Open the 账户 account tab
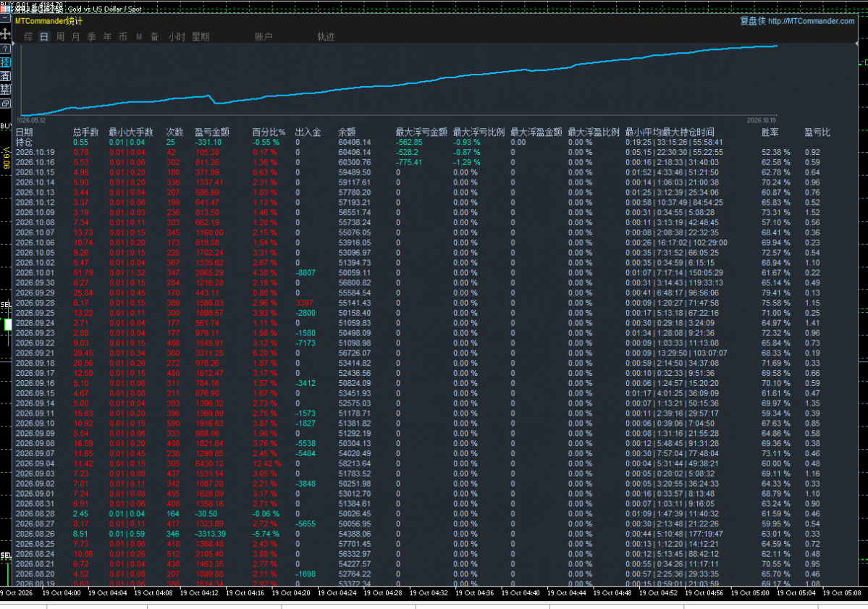The height and width of the screenshot is (609, 868). pyautogui.click(x=264, y=36)
